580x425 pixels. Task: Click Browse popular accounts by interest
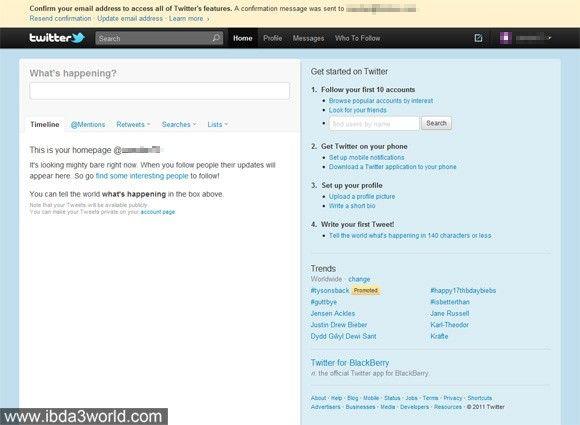coord(381,101)
